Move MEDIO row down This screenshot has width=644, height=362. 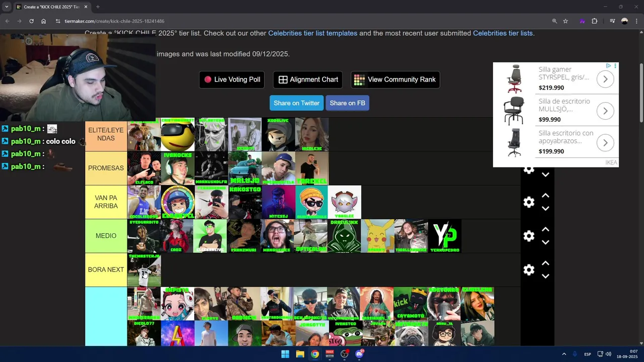click(x=545, y=242)
